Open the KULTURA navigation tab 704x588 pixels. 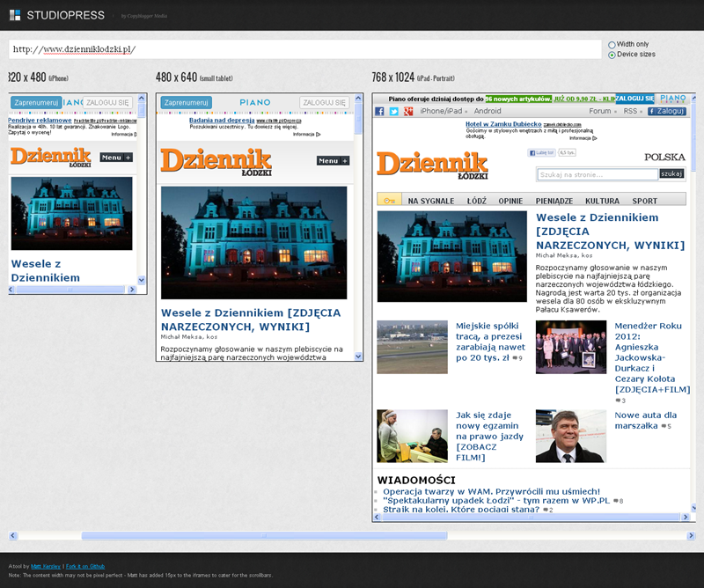tap(602, 201)
